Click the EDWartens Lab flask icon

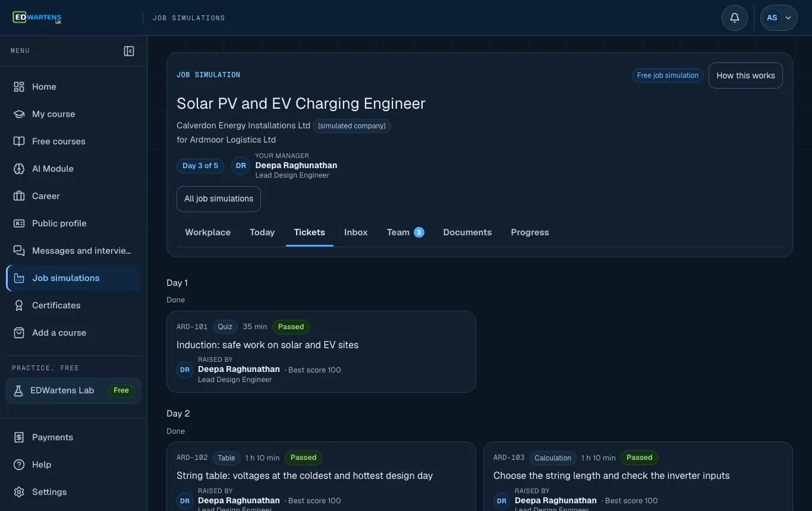(x=18, y=390)
